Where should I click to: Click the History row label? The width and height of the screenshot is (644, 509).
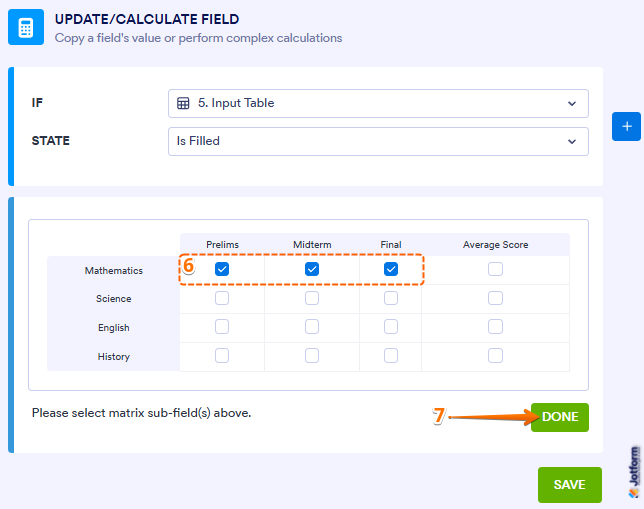click(x=114, y=357)
